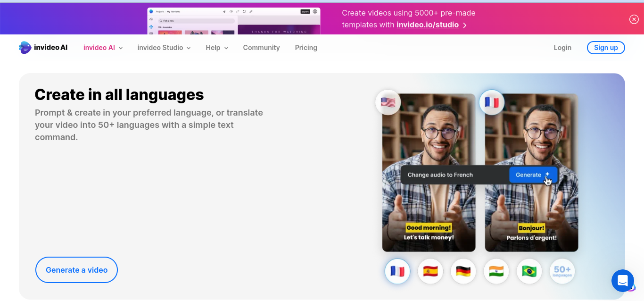Viewport: 644px width, 301px height.
Task: Close the promotional banner
Action: click(634, 19)
